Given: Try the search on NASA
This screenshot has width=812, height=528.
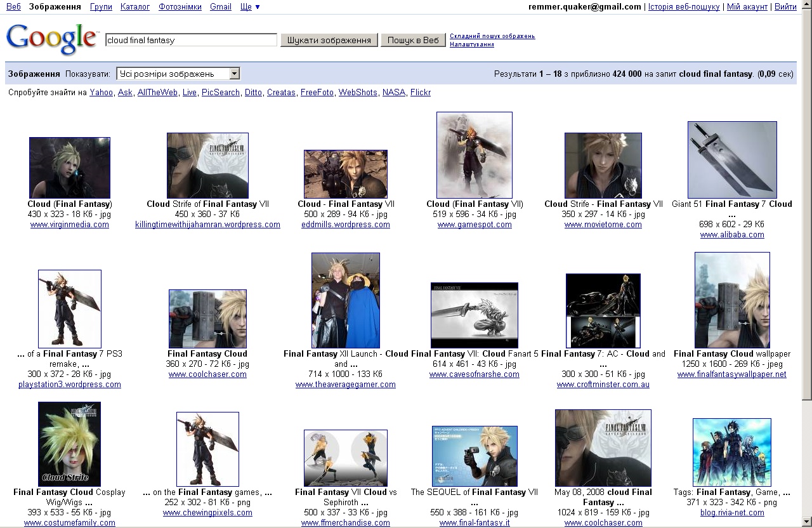Looking at the screenshot, I should 394,92.
